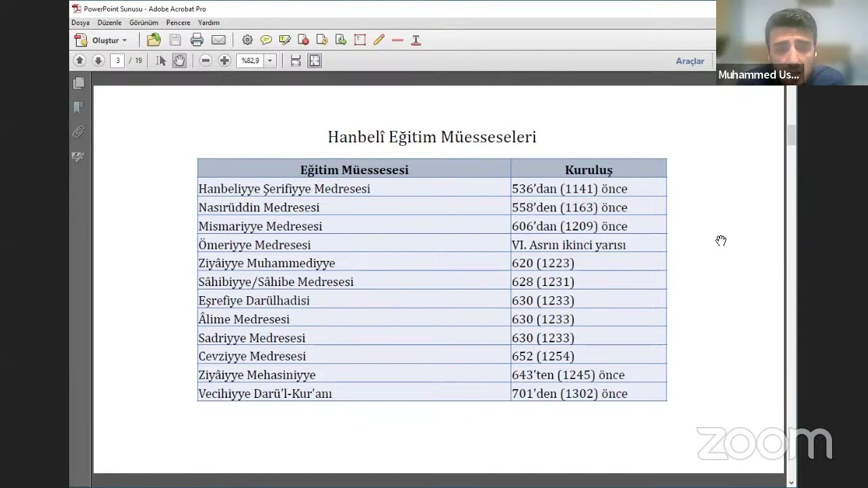The height and width of the screenshot is (488, 868).
Task: Open the Dosya menu
Action: click(x=81, y=22)
